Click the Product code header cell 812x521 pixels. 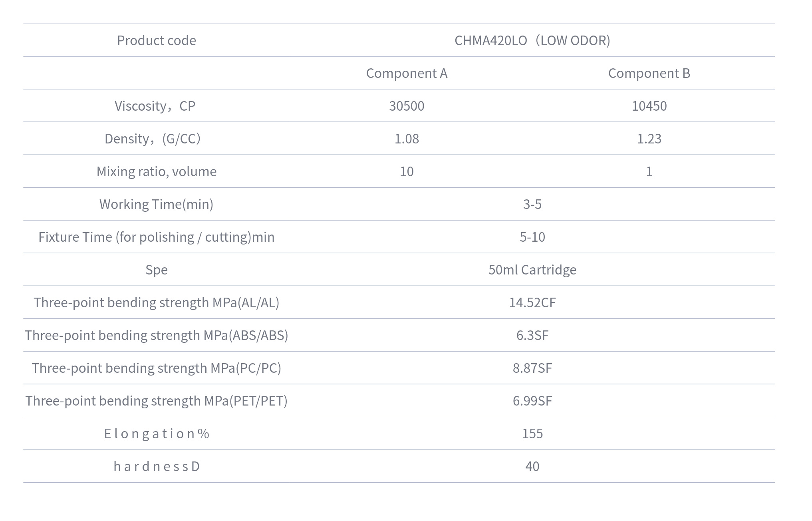(x=156, y=40)
